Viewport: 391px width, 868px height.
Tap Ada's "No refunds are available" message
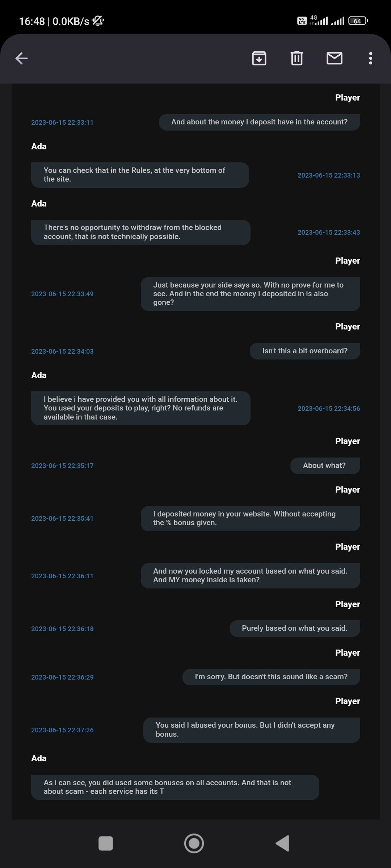click(140, 408)
